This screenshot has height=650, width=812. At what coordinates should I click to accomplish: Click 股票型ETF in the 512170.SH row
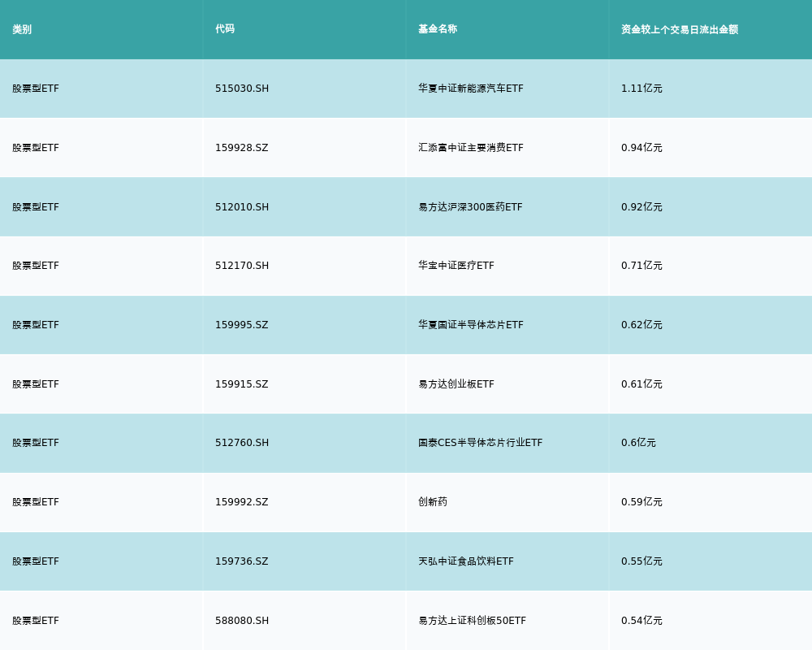(36, 266)
